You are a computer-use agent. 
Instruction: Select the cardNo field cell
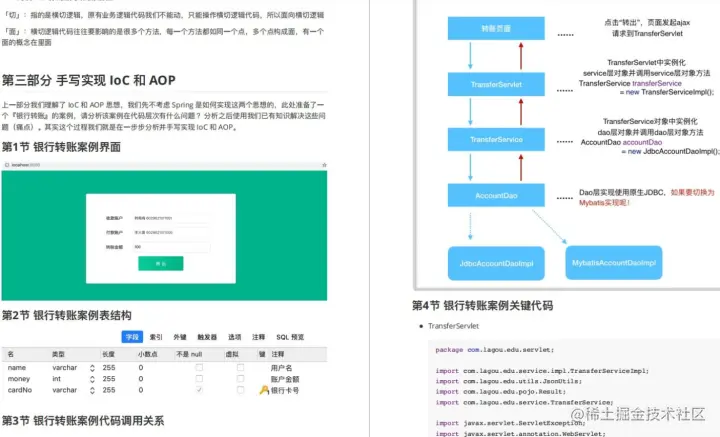pyautogui.click(x=20, y=390)
